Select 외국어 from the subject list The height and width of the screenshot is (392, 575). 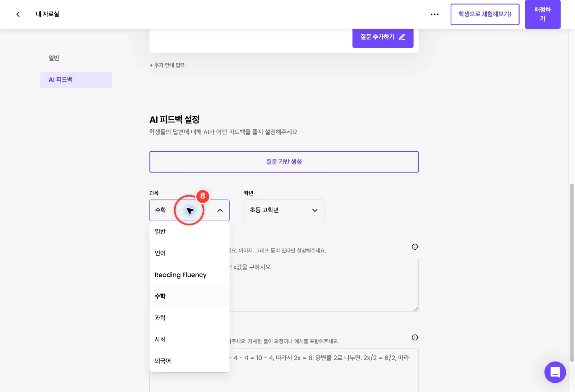point(189,361)
